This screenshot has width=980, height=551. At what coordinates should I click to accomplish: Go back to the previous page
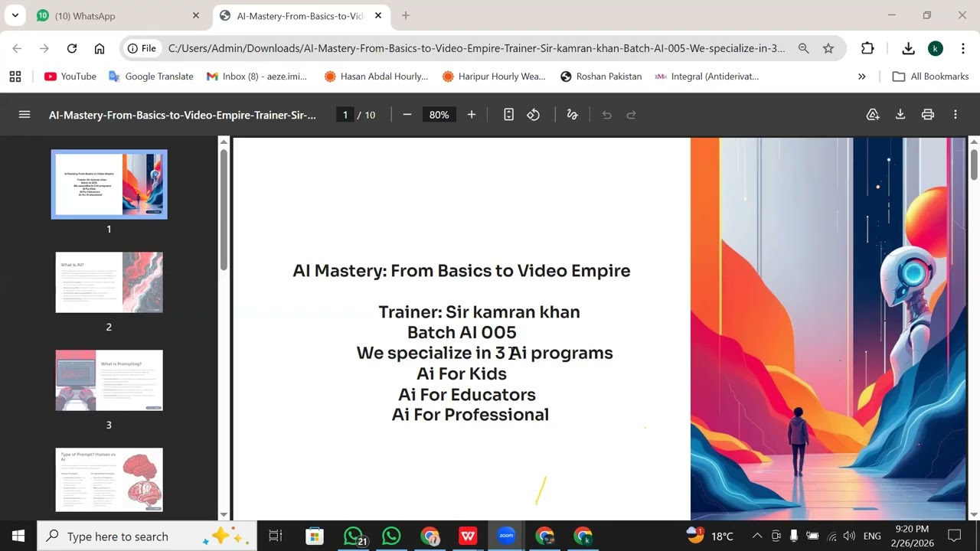tap(17, 48)
